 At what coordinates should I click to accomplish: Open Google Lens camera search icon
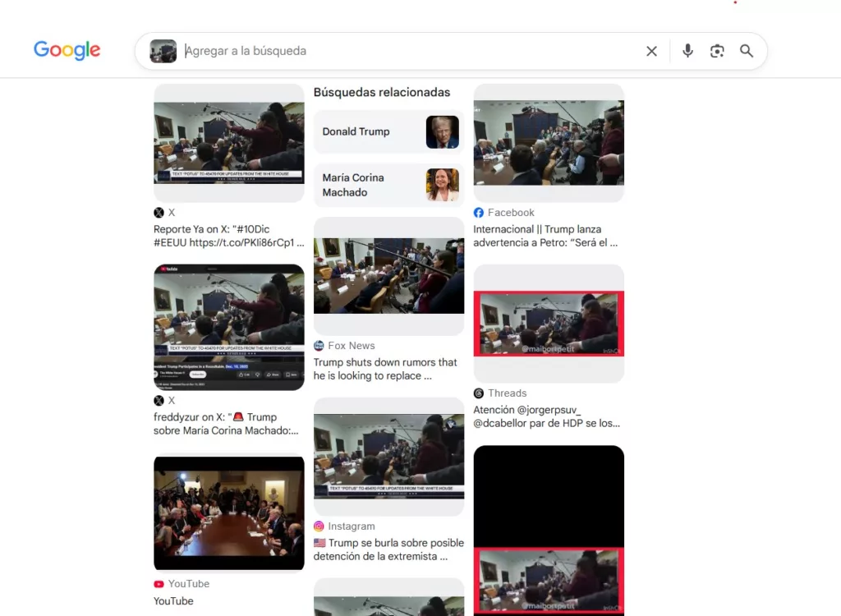pos(717,51)
